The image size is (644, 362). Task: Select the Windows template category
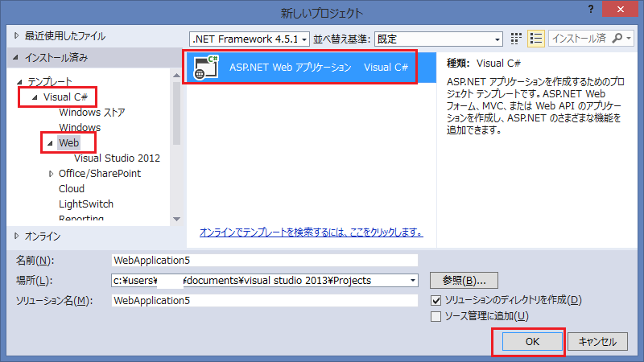tap(80, 128)
